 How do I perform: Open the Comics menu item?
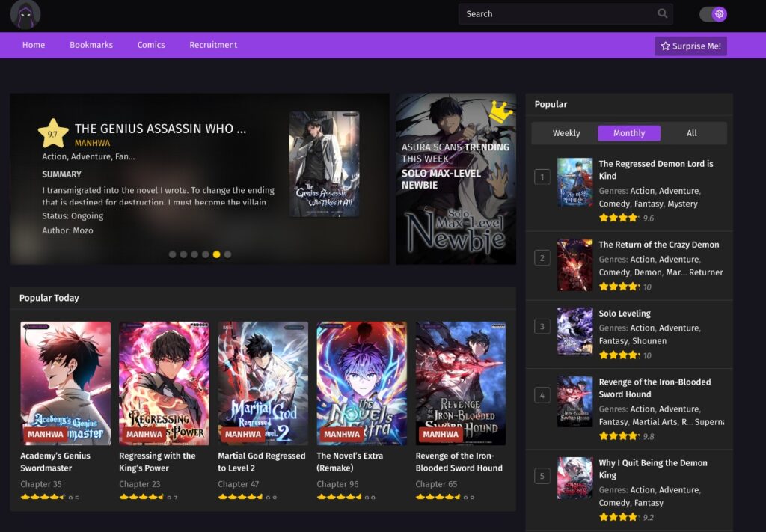[x=151, y=45]
